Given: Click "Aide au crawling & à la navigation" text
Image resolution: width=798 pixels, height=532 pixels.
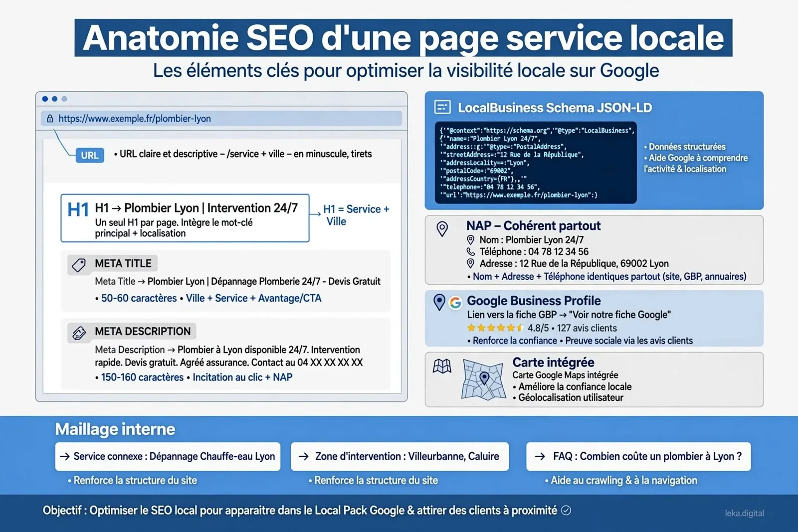Looking at the screenshot, I should tap(624, 481).
